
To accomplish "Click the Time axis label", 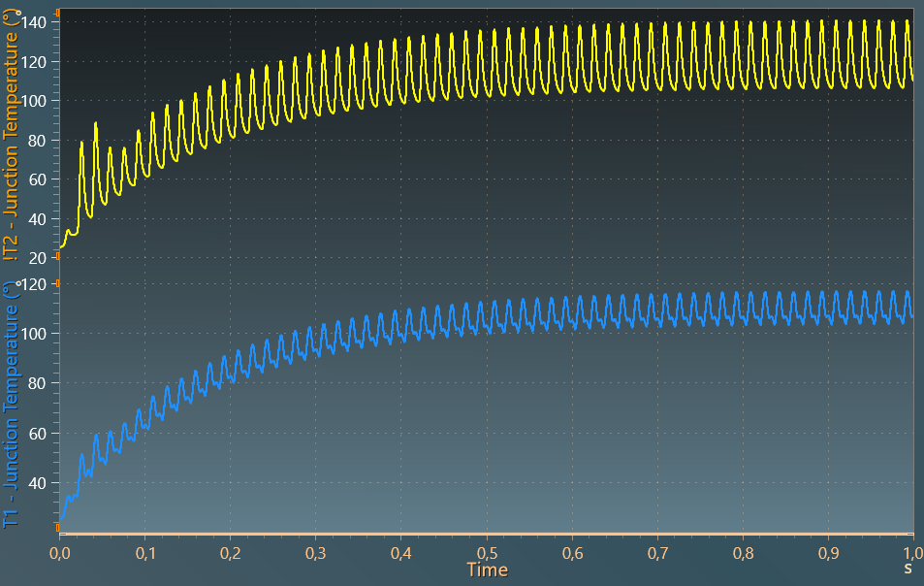I will click(x=489, y=570).
